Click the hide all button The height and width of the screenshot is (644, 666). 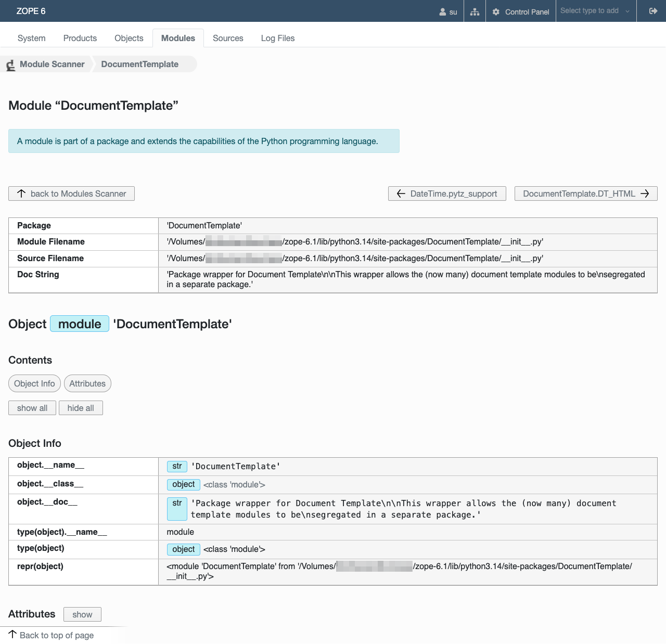[x=81, y=408]
